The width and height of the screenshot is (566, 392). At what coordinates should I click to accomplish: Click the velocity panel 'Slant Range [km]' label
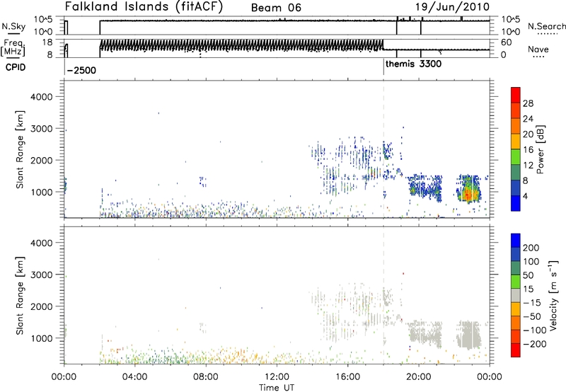pos(20,296)
